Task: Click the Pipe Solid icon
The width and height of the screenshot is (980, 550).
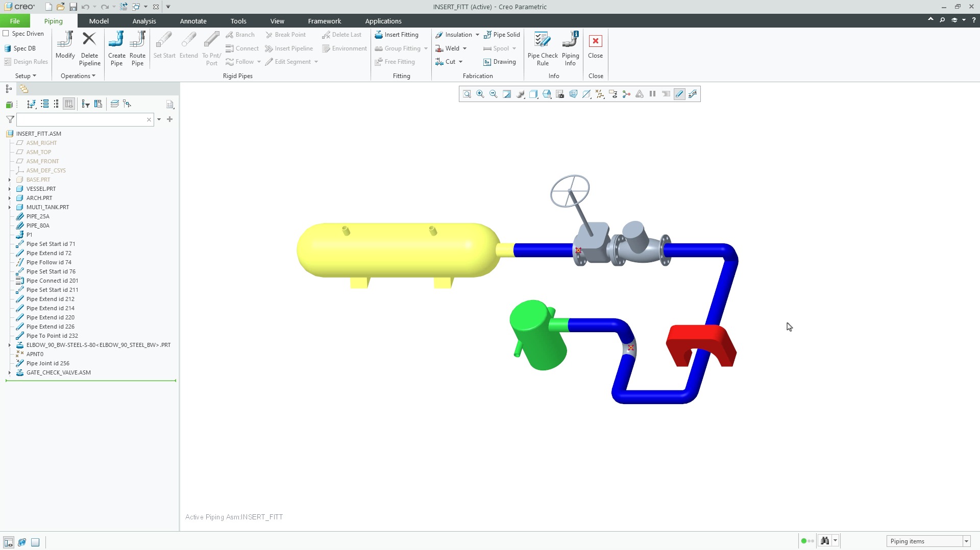Action: click(x=502, y=35)
